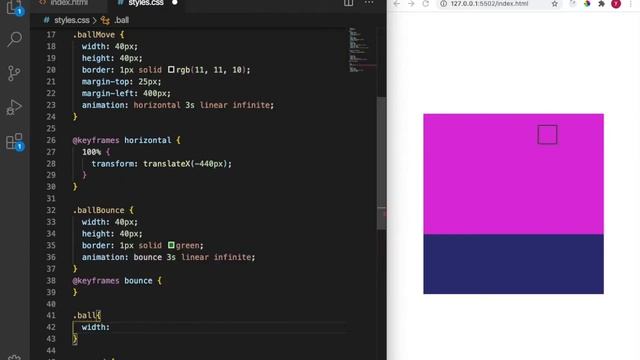640x360 pixels.
Task: Click the code minimap overview
Action: 362,50
